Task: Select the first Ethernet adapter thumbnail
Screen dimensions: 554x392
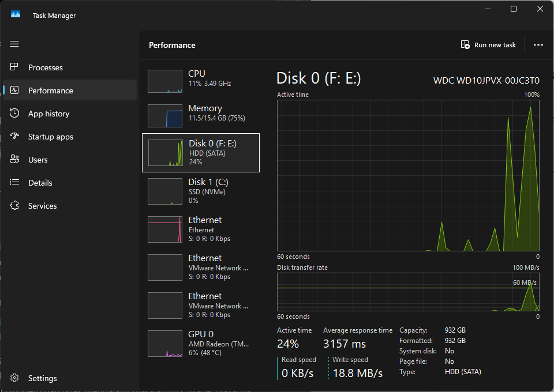Action: 165,229
